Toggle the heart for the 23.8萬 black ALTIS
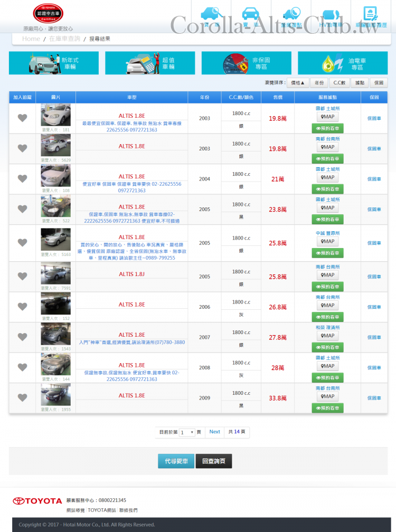Screen dimensions: 396x532 (x=22, y=209)
